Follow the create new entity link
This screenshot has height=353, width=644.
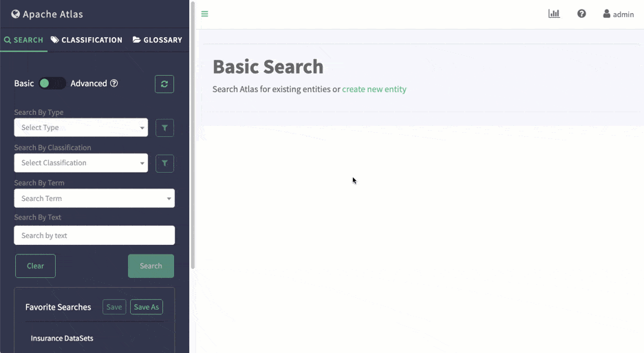(x=374, y=89)
